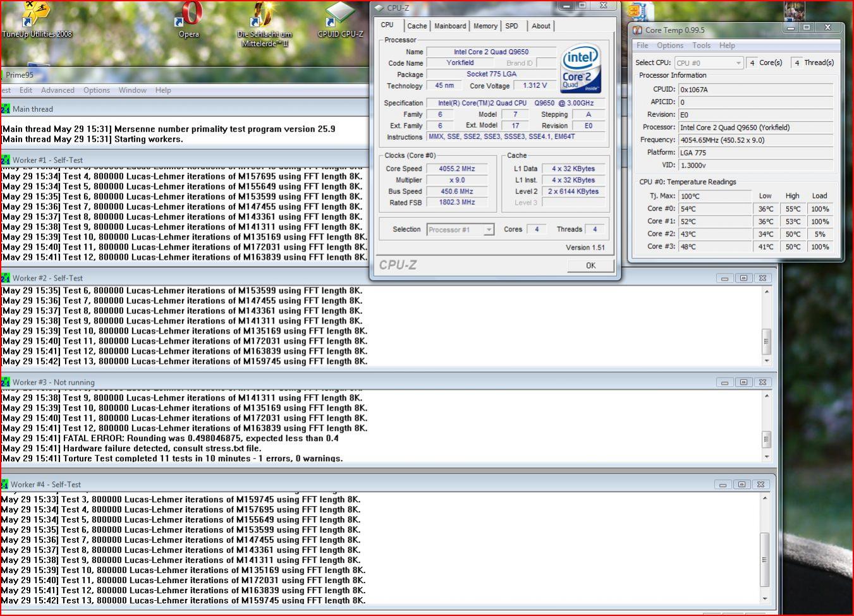Click Worker #4 scrollbar up arrow
Screen dimensions: 854x616
coord(765,498)
